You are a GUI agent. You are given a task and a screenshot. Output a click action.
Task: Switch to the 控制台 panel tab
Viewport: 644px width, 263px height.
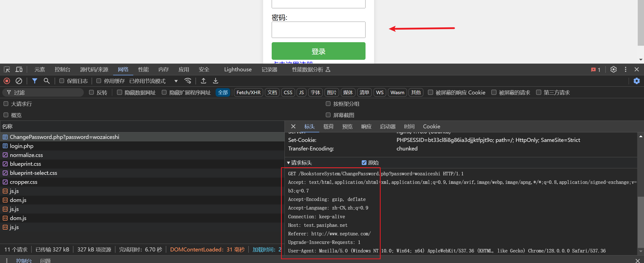click(62, 69)
